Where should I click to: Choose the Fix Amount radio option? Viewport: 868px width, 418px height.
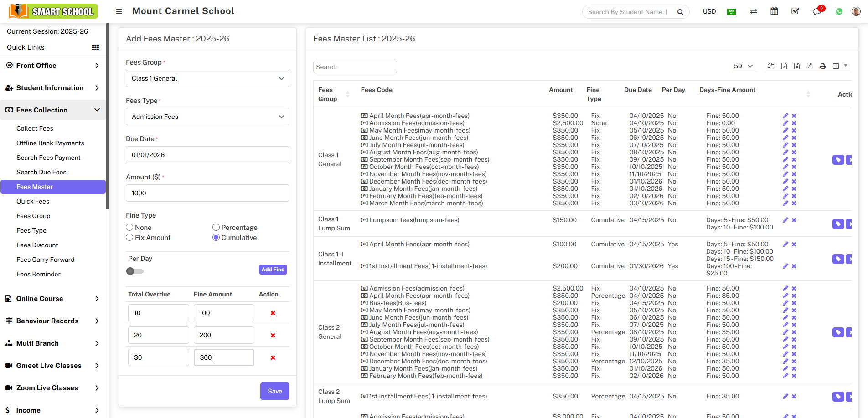[130, 238]
